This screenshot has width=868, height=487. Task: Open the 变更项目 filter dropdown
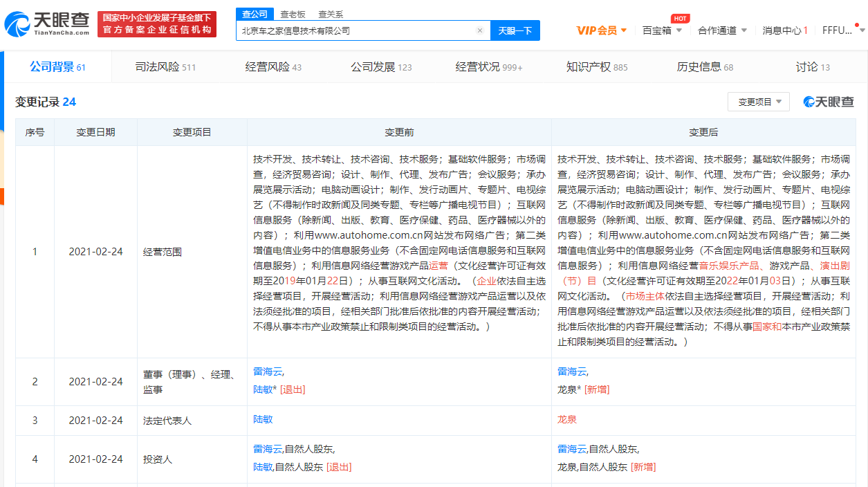(758, 102)
